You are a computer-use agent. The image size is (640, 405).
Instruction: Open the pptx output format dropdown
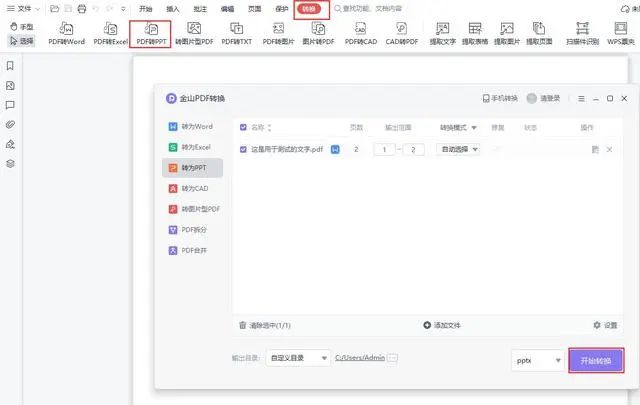click(538, 360)
